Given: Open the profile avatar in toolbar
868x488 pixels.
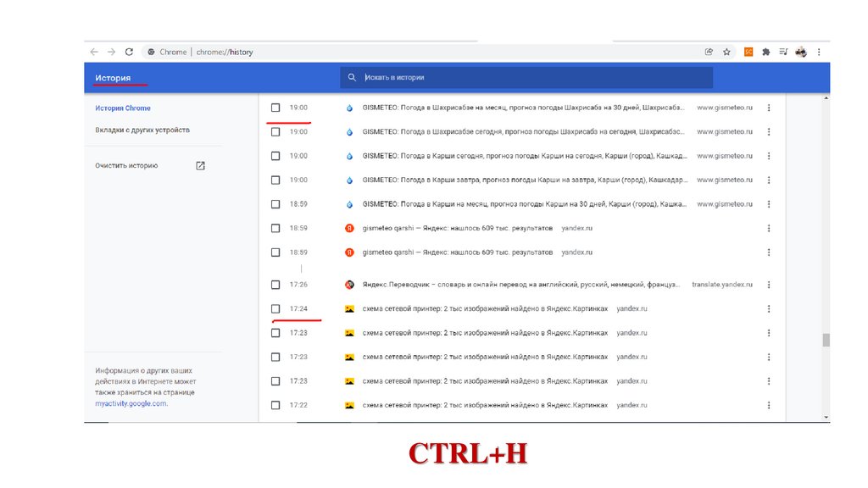Looking at the screenshot, I should pos(801,52).
